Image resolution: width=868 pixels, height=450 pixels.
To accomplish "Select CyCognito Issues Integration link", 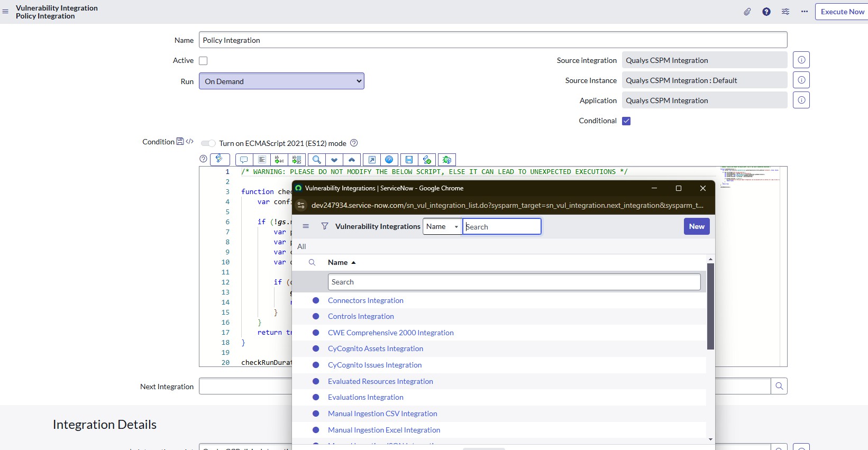I will (x=374, y=365).
